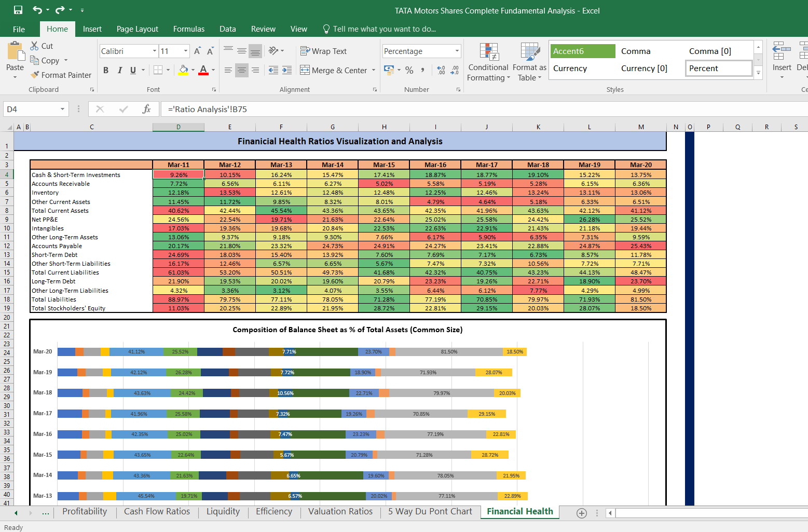This screenshot has height=532, width=808.
Task: Align text to the middle vertically
Action: click(x=242, y=51)
